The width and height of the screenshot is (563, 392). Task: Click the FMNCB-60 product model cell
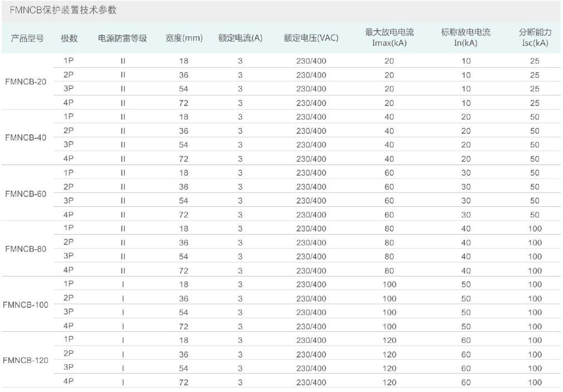tap(26, 193)
